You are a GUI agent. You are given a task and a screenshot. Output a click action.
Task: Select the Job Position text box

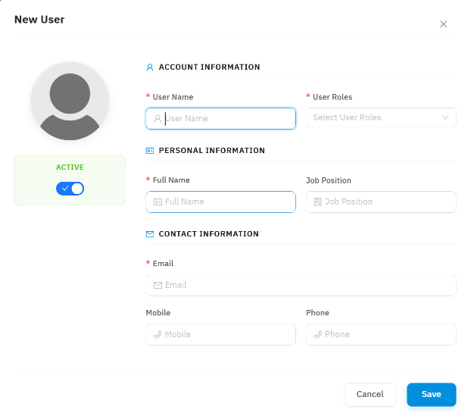(381, 202)
